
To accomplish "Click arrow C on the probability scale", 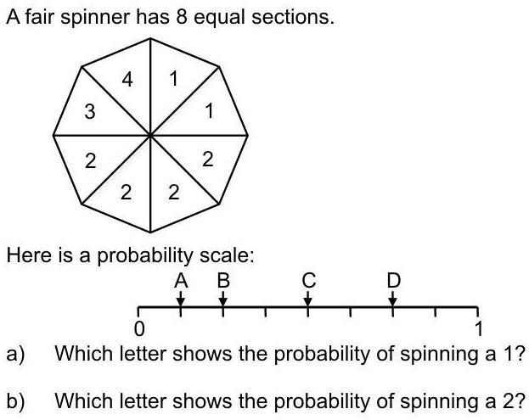I will click(308, 298).
